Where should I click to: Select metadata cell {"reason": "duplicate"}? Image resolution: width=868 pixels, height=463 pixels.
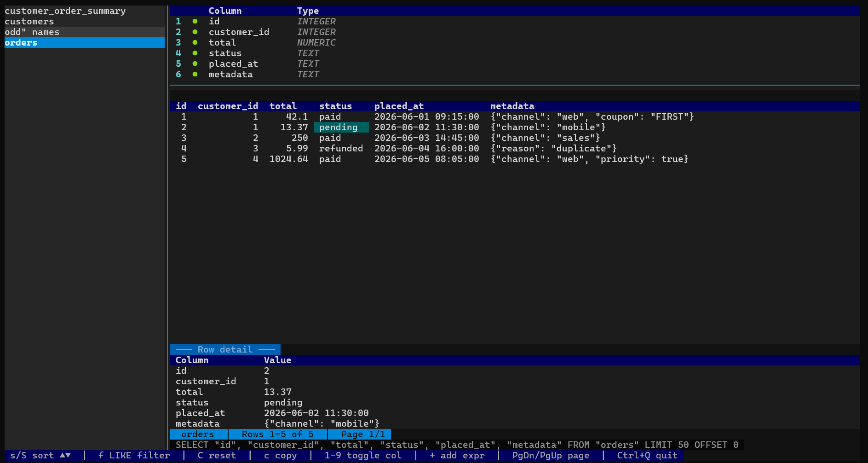point(554,148)
